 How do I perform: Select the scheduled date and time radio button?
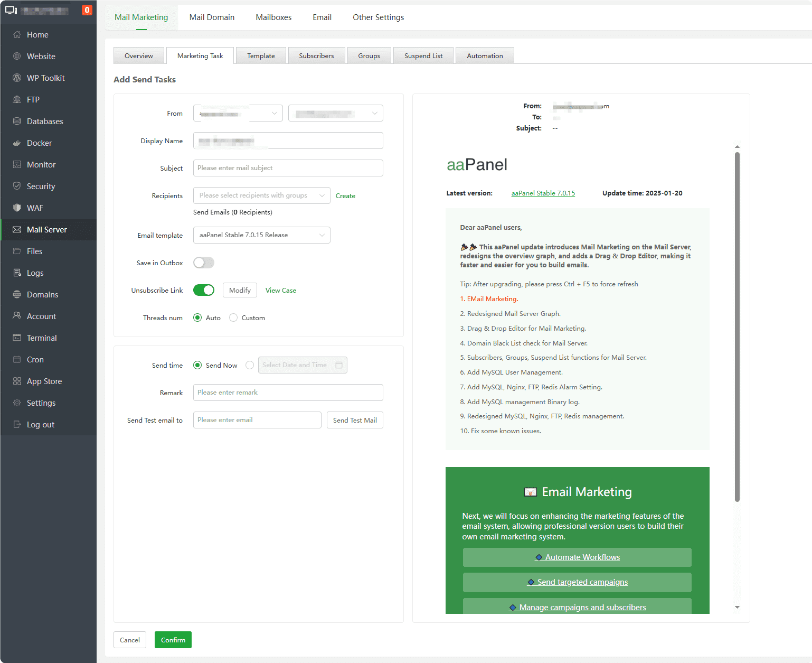tap(250, 365)
